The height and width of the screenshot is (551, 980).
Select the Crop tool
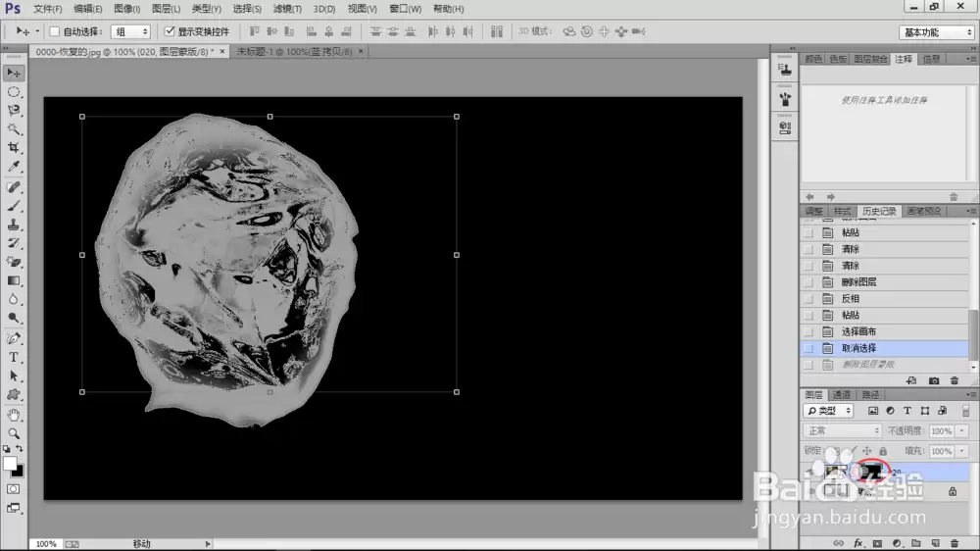coord(13,148)
